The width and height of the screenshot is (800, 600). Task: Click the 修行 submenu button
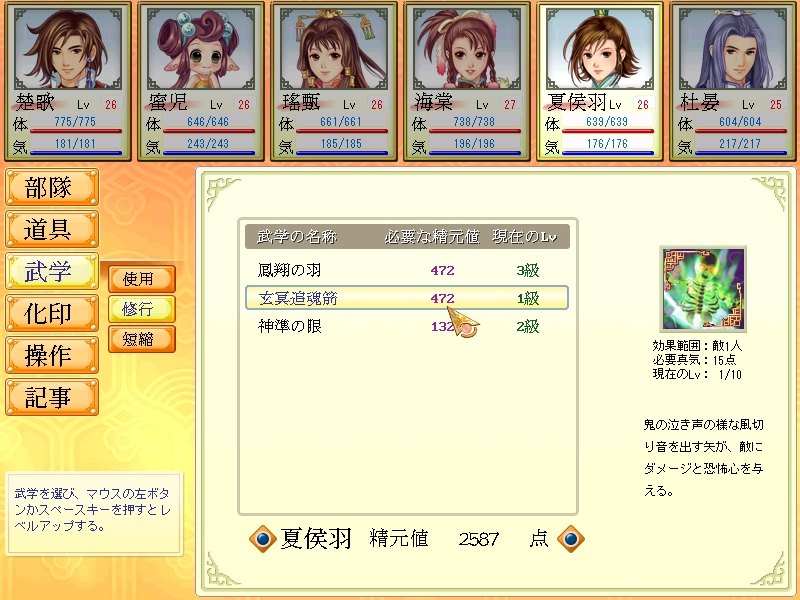point(142,309)
